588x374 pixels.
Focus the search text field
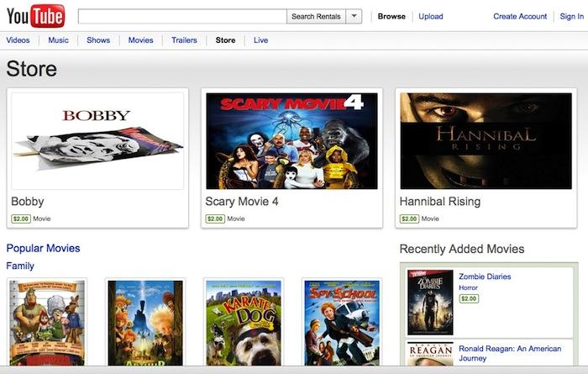point(182,17)
